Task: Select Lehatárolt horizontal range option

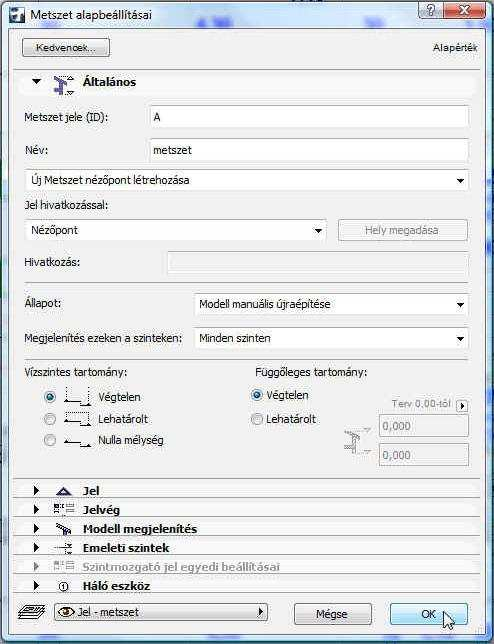Action: click(x=50, y=419)
